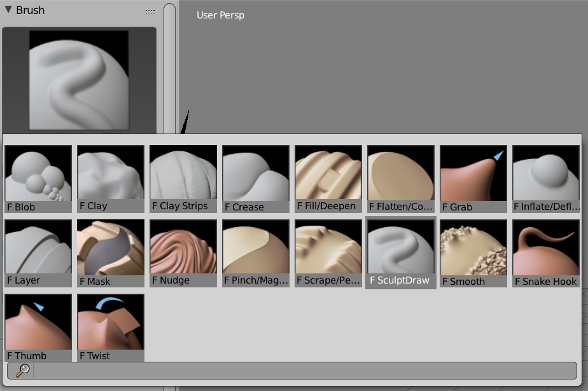Select the F Blob brush
Screen dimensions: 588x391
coord(38,178)
